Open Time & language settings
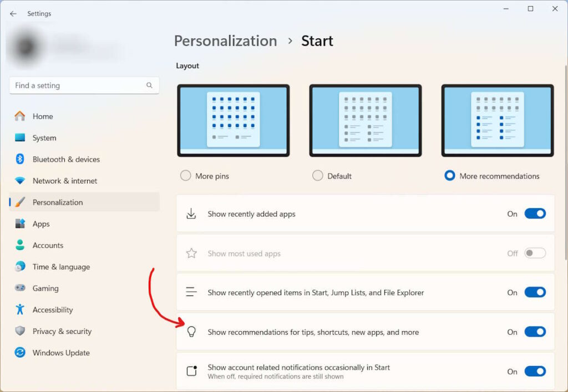Viewport: 568px width, 392px height. 84,267
